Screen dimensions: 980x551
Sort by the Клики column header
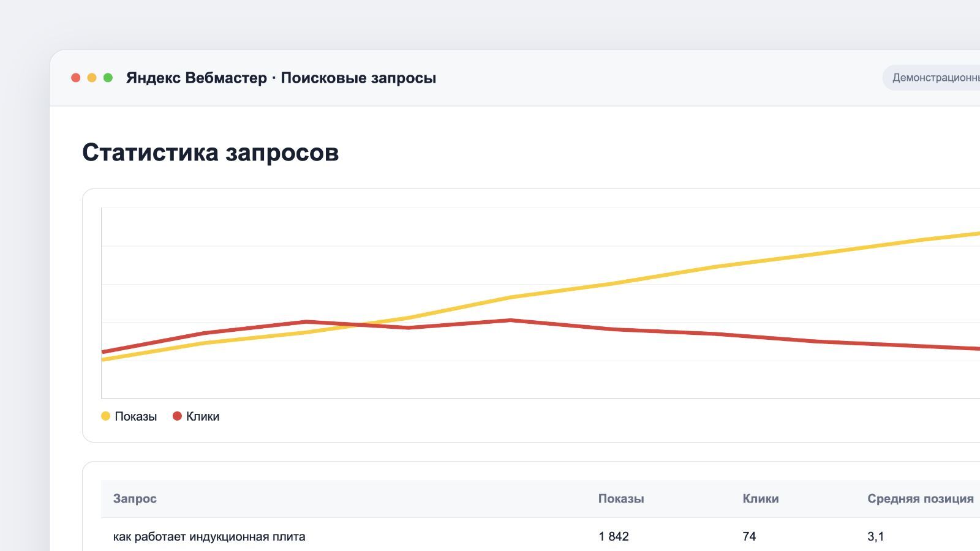(761, 498)
